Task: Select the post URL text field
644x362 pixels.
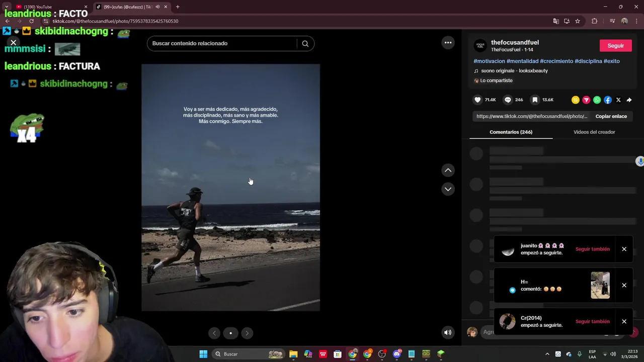Action: point(531,116)
